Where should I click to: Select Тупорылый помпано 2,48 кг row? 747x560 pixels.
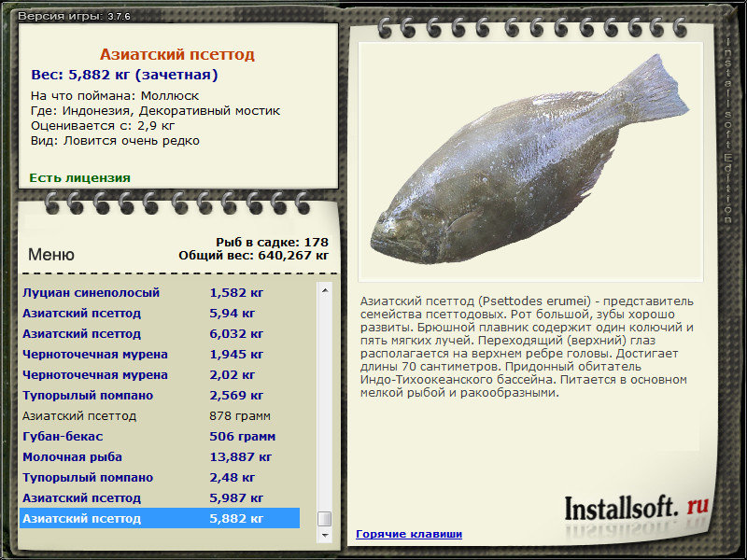pos(160,477)
